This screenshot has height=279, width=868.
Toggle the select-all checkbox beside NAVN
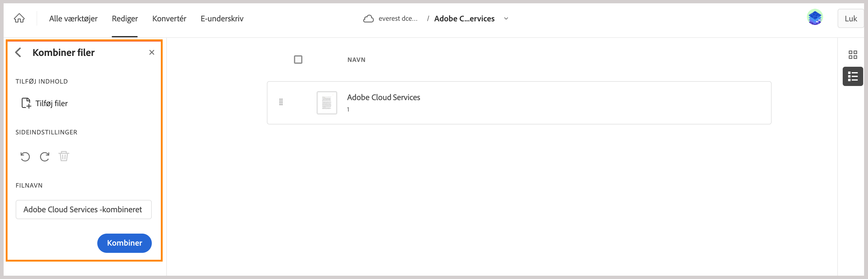[x=298, y=60]
